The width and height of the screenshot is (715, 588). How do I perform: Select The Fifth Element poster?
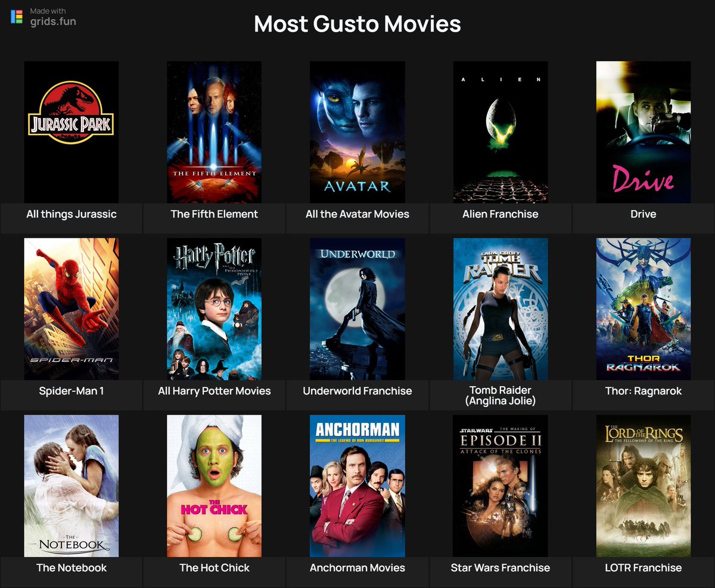[x=214, y=132]
